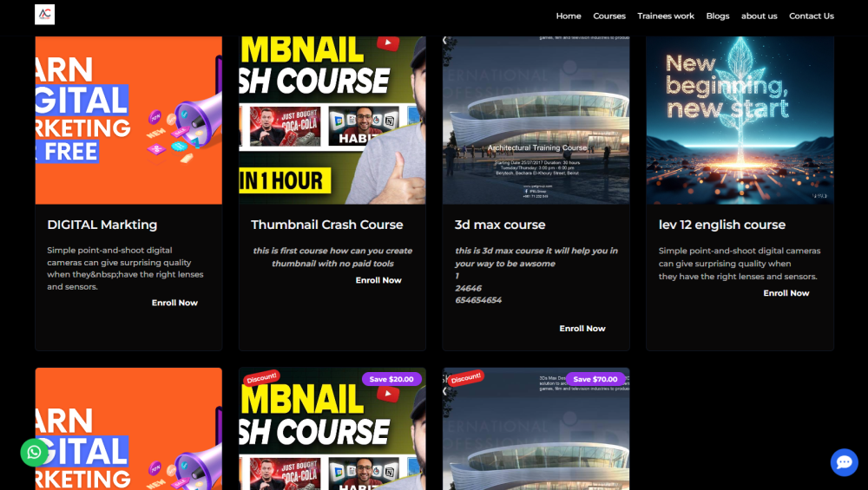Enroll Now in Thumbnail Crash Course
868x490 pixels.
tap(378, 280)
